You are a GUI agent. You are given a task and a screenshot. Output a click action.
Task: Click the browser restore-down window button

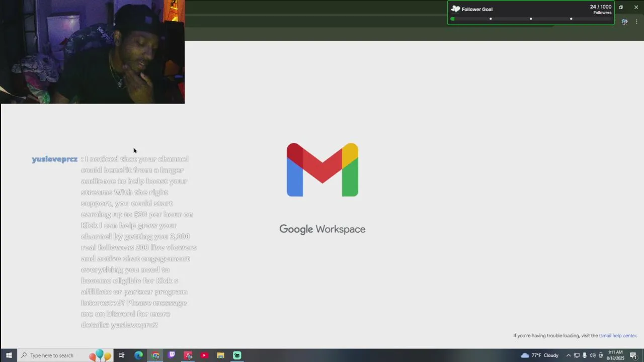click(x=621, y=8)
